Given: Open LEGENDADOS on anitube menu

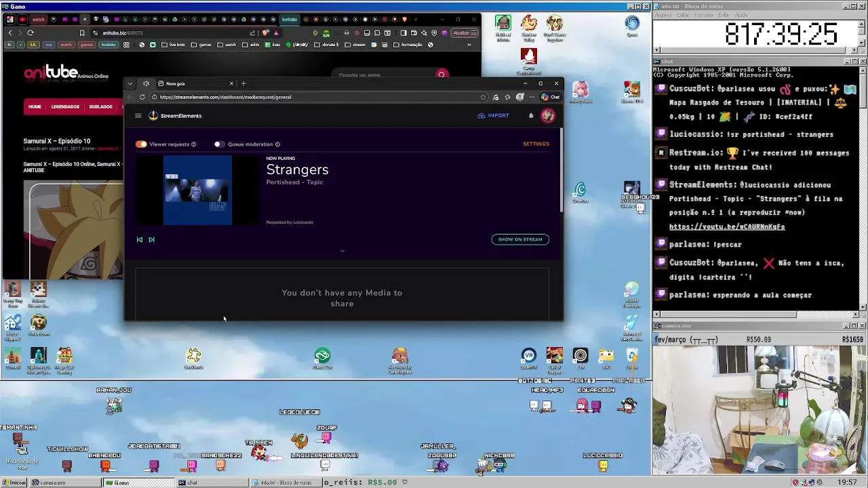Looking at the screenshot, I should pyautogui.click(x=65, y=106).
